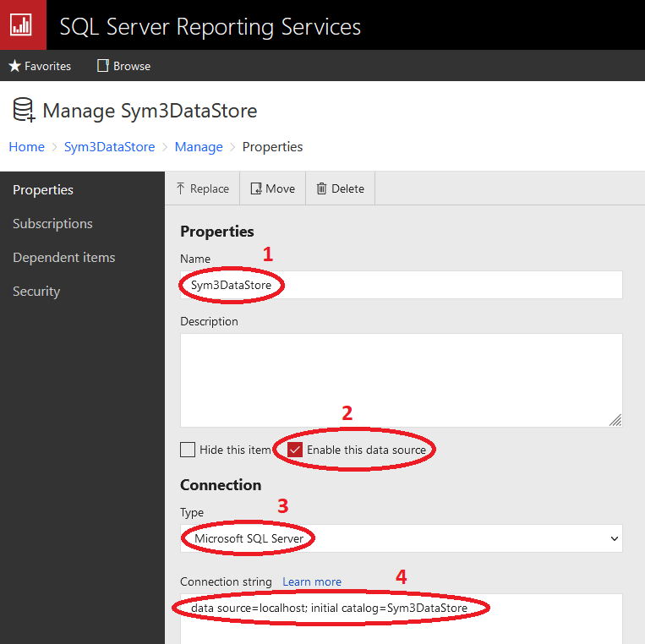Select the Security sidebar tab
The width and height of the screenshot is (645, 644).
(x=36, y=292)
